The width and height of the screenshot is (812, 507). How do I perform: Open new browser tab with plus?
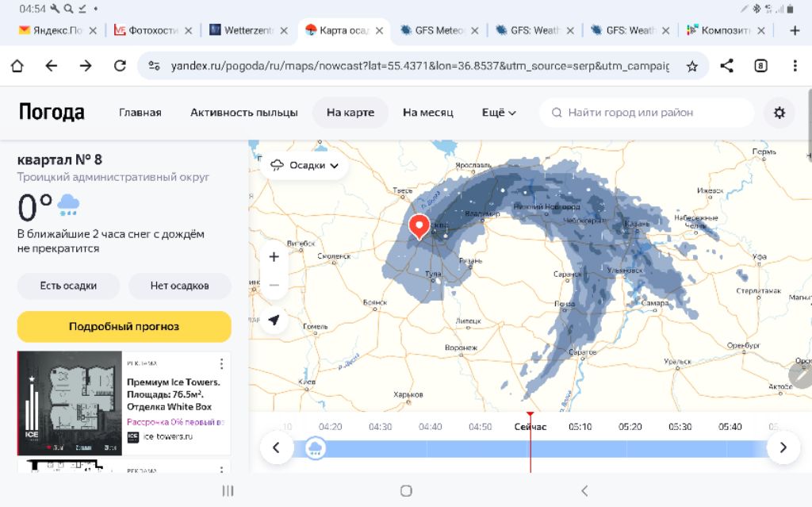795,31
